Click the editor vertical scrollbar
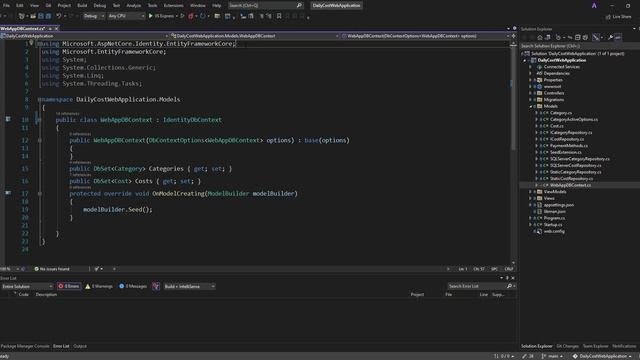 click(x=513, y=153)
